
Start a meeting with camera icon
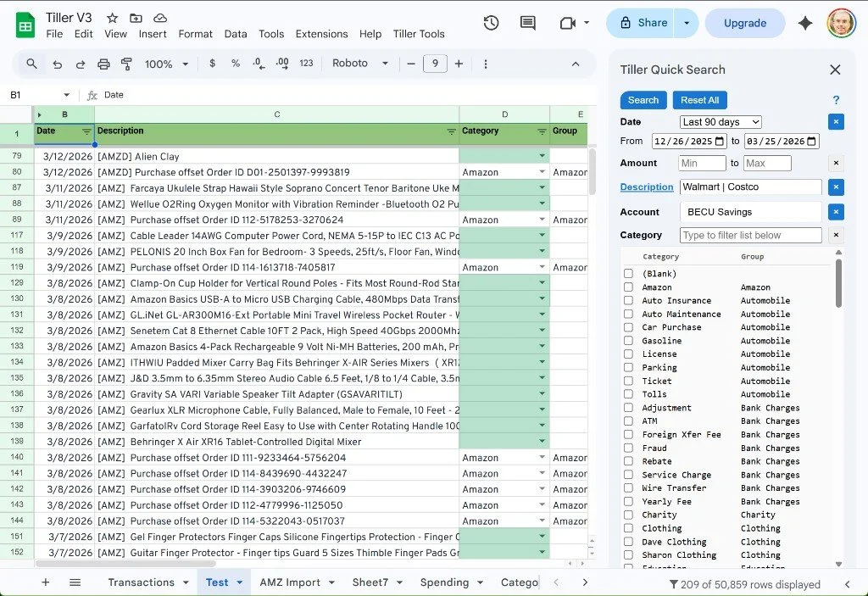[x=568, y=23]
